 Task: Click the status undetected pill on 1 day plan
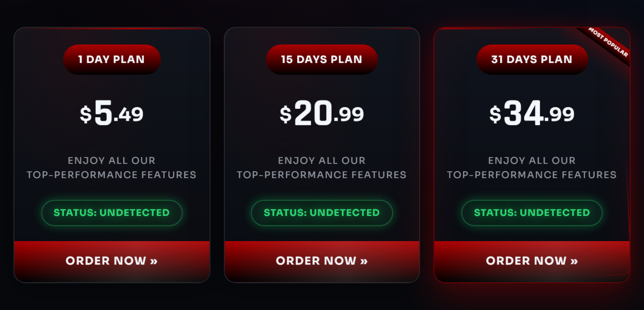click(112, 213)
